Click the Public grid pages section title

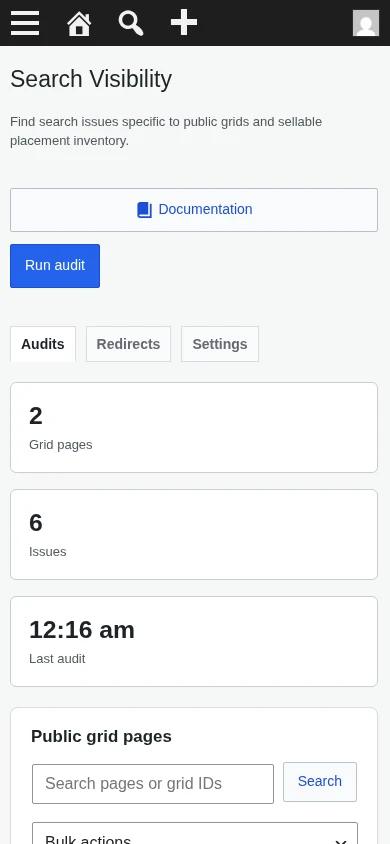[x=101, y=736]
